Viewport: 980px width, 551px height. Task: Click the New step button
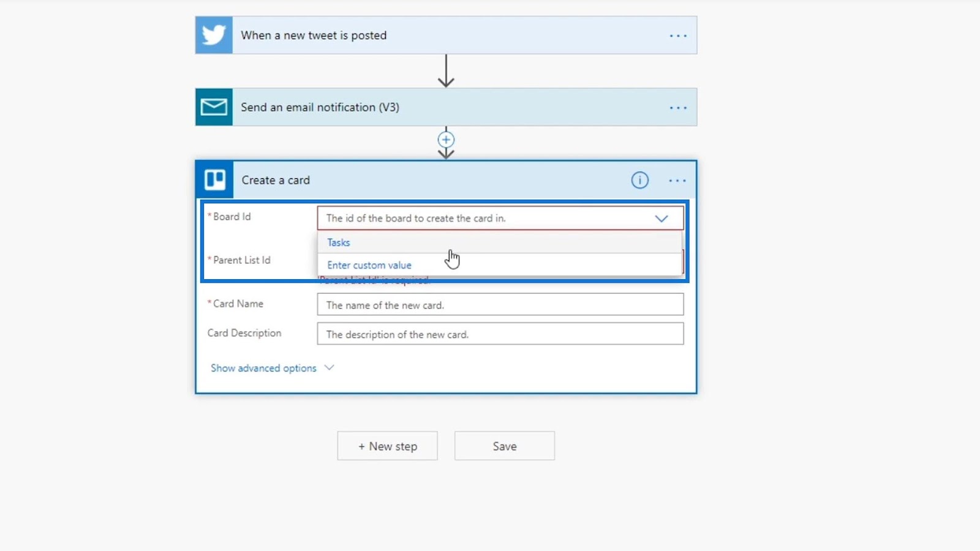coord(387,446)
